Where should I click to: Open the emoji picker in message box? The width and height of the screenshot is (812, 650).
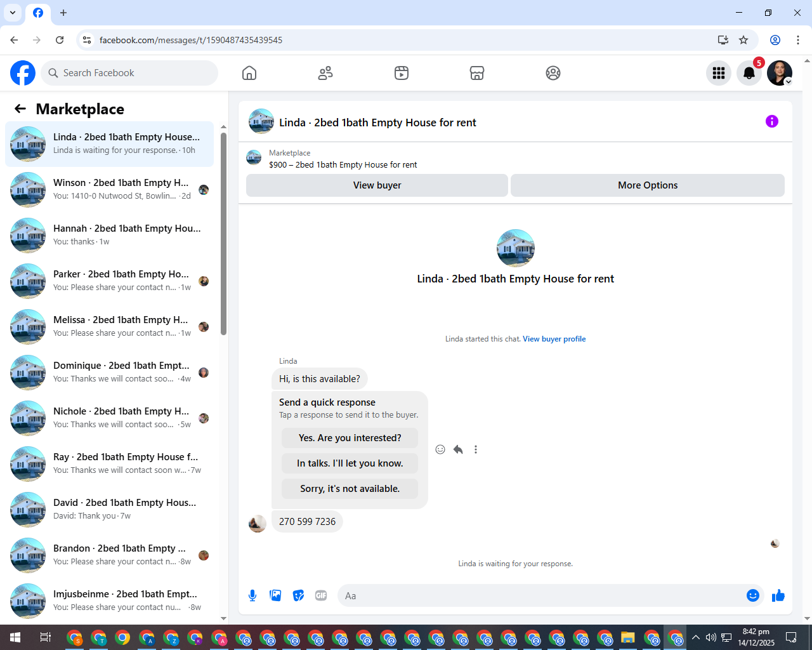(753, 595)
